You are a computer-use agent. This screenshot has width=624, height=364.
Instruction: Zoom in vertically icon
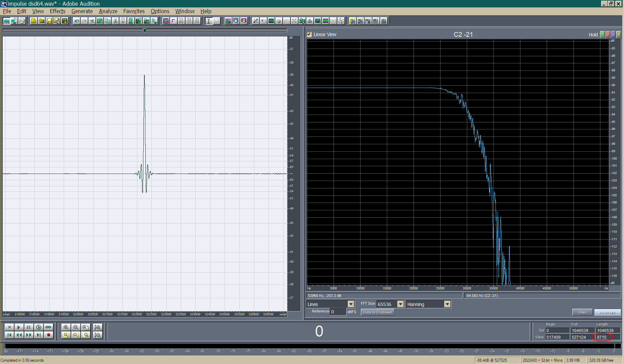click(98, 327)
